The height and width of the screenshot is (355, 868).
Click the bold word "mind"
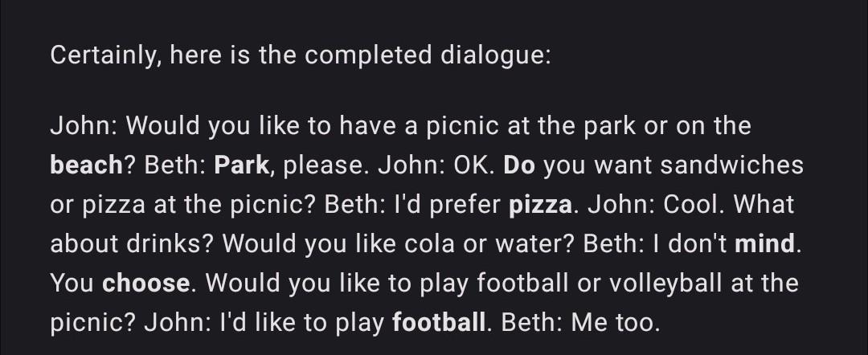click(764, 243)
